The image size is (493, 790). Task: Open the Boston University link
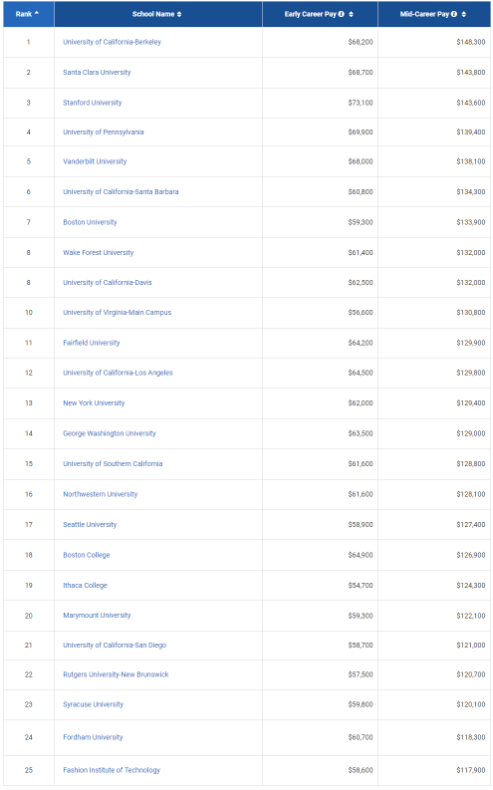90,222
